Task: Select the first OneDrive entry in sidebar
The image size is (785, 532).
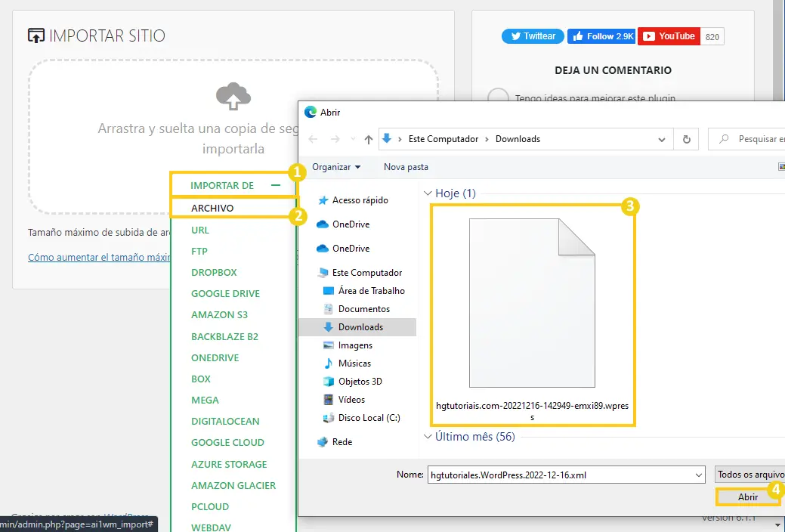Action: click(344, 224)
